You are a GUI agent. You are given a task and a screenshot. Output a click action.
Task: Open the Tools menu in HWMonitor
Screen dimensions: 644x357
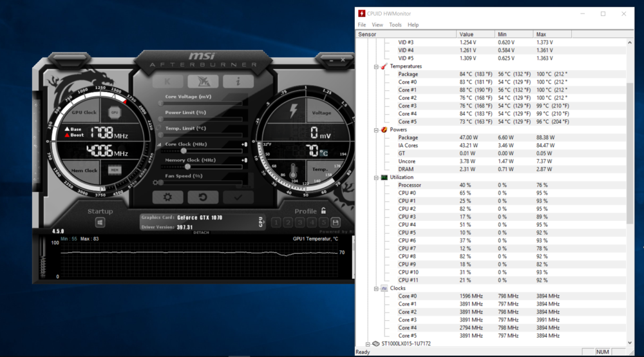[395, 24]
